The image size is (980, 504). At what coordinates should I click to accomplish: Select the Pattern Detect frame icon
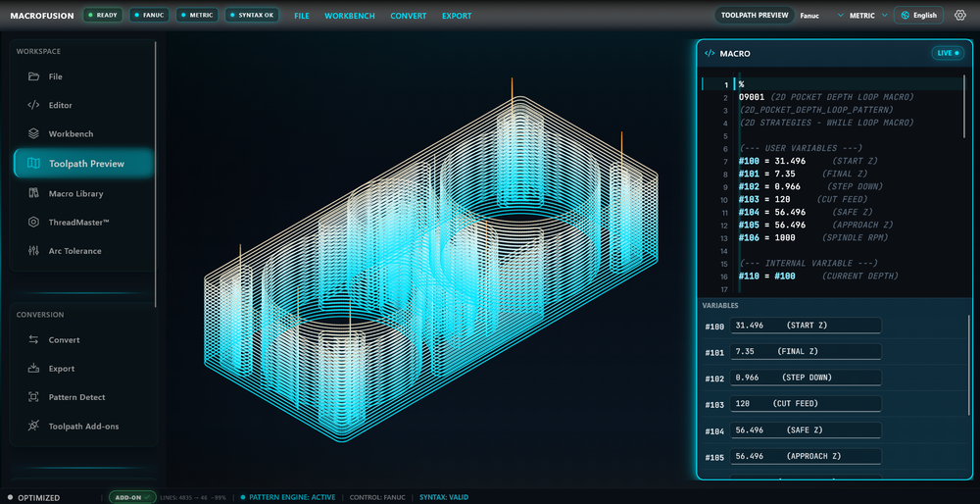(33, 397)
